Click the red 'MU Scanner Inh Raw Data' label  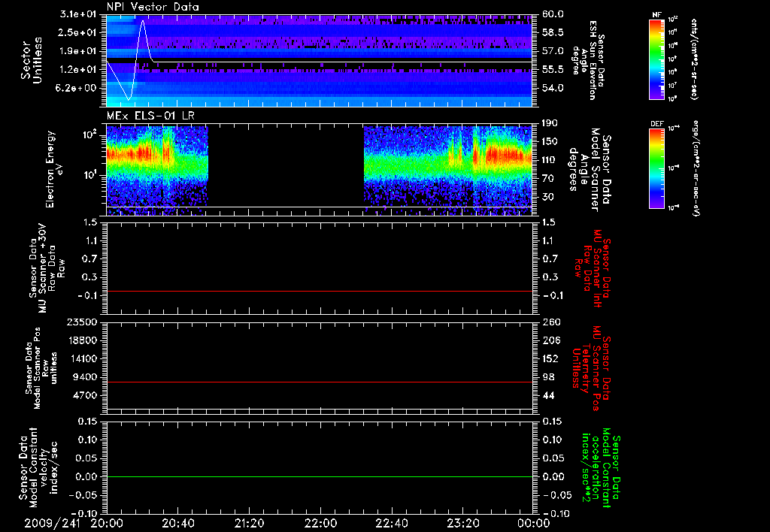coord(594,269)
